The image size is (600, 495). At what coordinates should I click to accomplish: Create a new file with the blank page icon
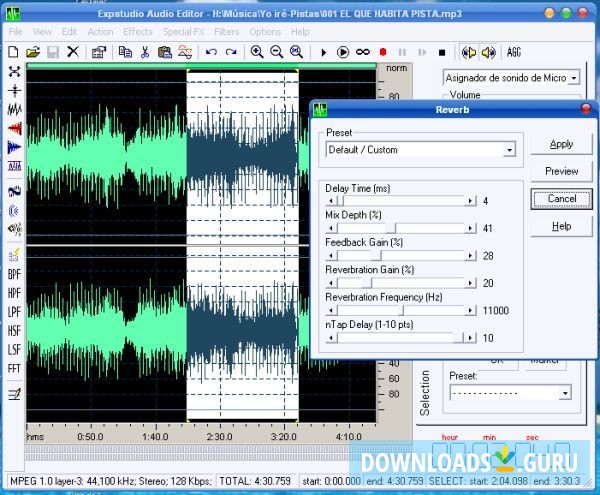(x=13, y=52)
